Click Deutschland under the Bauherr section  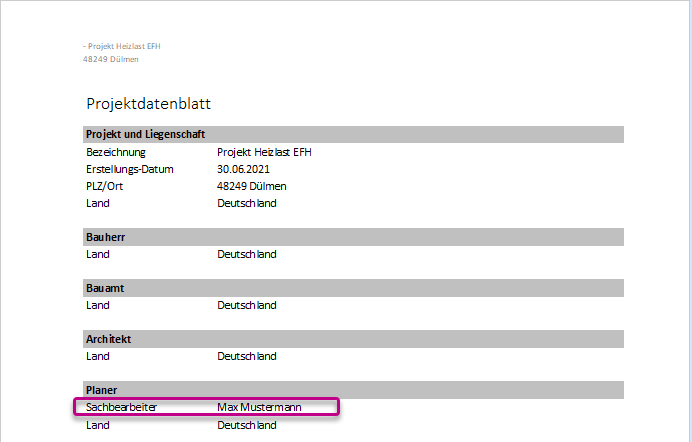click(247, 254)
